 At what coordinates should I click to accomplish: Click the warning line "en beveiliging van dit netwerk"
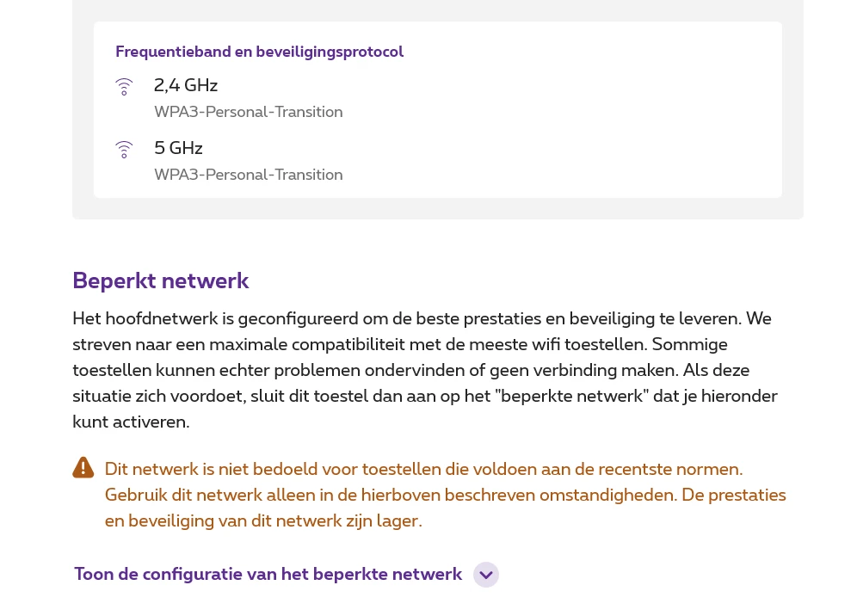click(263, 521)
